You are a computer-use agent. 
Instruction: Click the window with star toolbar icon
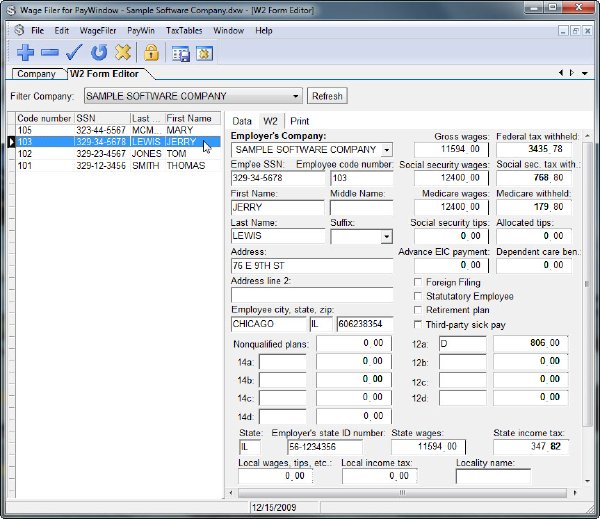204,54
